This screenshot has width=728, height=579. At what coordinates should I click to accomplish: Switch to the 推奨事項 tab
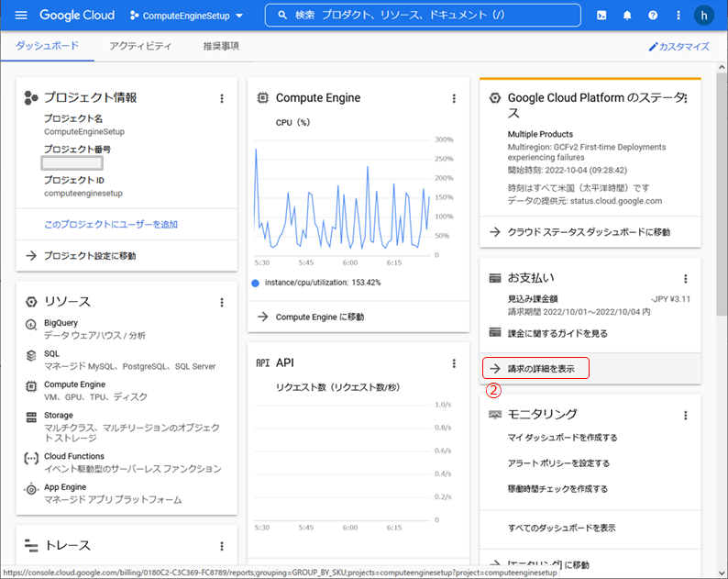[x=220, y=46]
